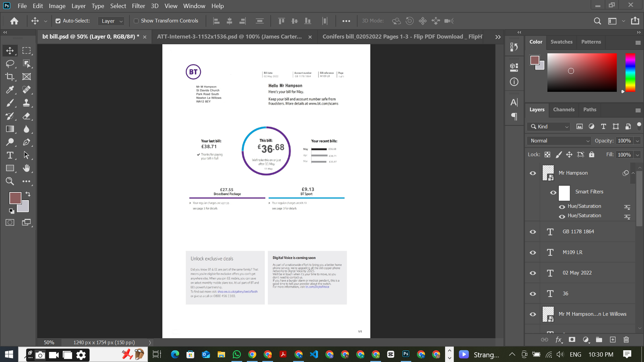The height and width of the screenshot is (362, 644).
Task: Select the Gradient tool
Action: click(10, 129)
